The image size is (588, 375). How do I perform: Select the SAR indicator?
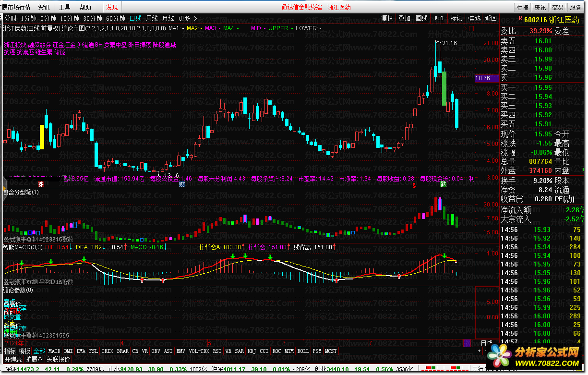239,351
